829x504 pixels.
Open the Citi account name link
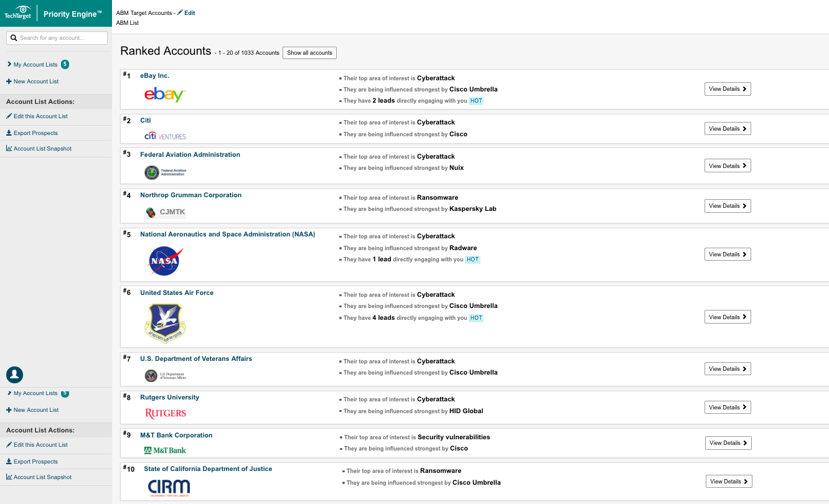click(146, 121)
